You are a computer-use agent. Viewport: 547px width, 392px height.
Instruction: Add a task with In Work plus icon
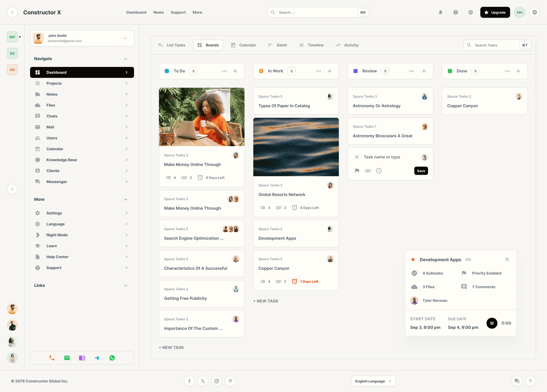click(x=329, y=71)
